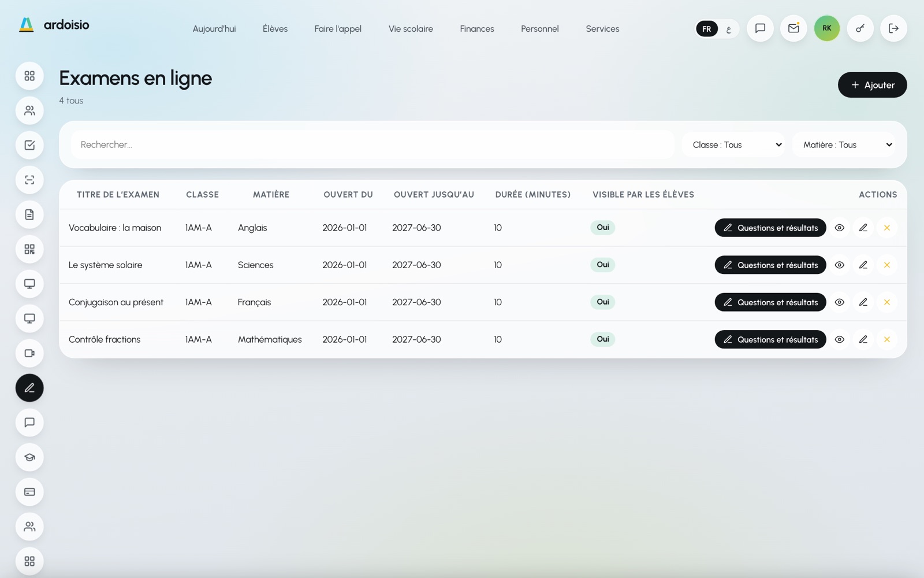This screenshot has width=924, height=578.
Task: Open Questions et résultats for Le système solaire
Action: 770,265
